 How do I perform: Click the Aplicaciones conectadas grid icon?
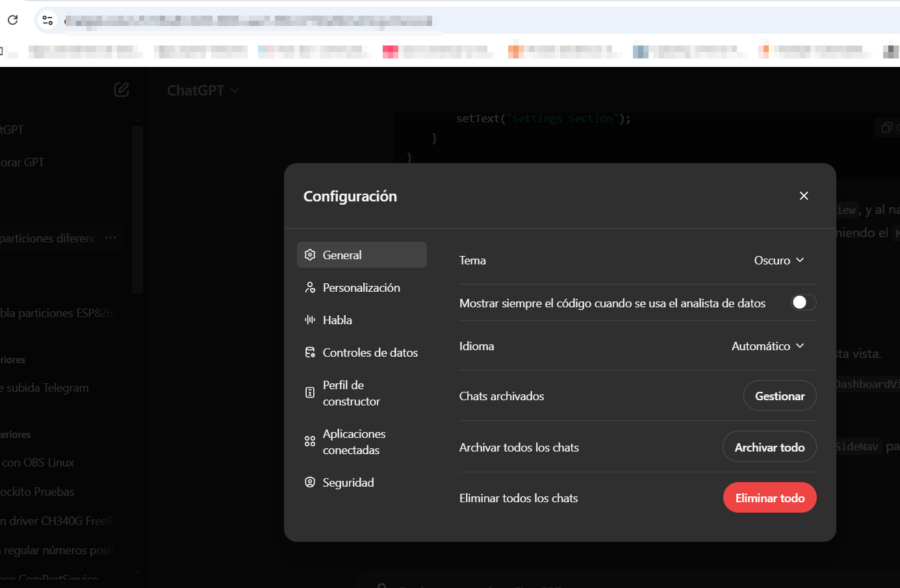tap(310, 442)
